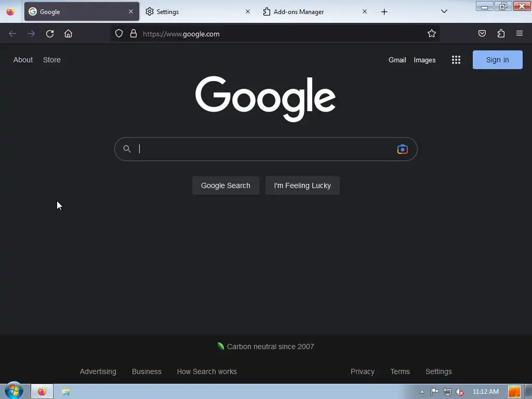532x399 pixels.
Task: Open the tracking protection shield
Action: point(119,34)
